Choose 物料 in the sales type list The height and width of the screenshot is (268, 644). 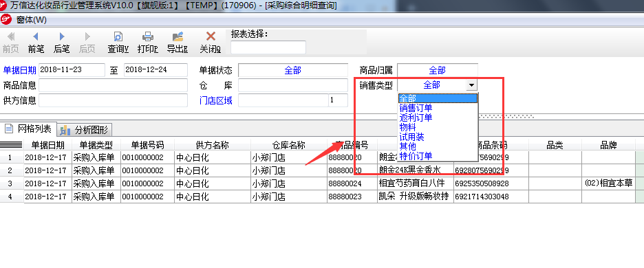[438, 127]
